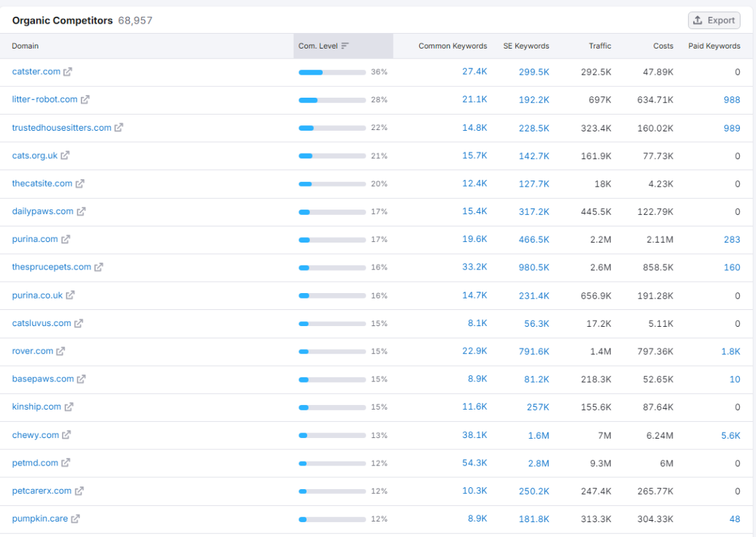Open external link icon beside dailypaws.com
This screenshot has height=537, width=756.
[81, 212]
